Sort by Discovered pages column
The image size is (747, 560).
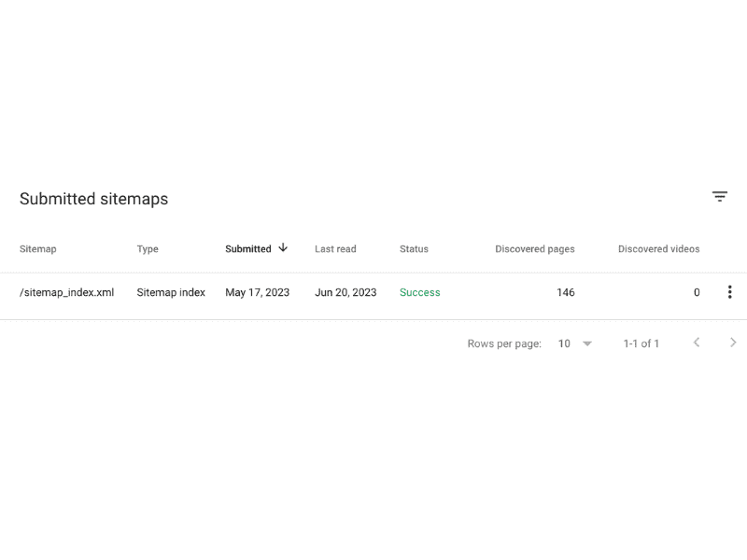click(x=535, y=249)
